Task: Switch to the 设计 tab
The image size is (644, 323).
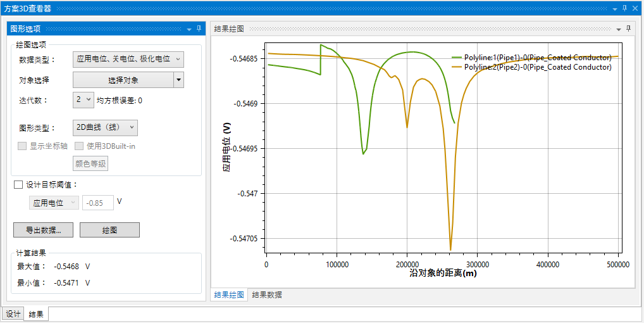Action: (13, 314)
